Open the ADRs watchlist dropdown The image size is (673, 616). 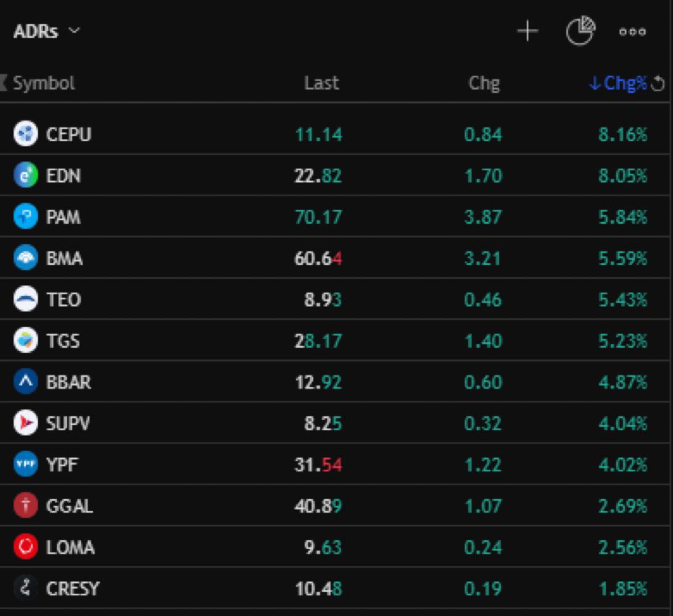click(46, 31)
